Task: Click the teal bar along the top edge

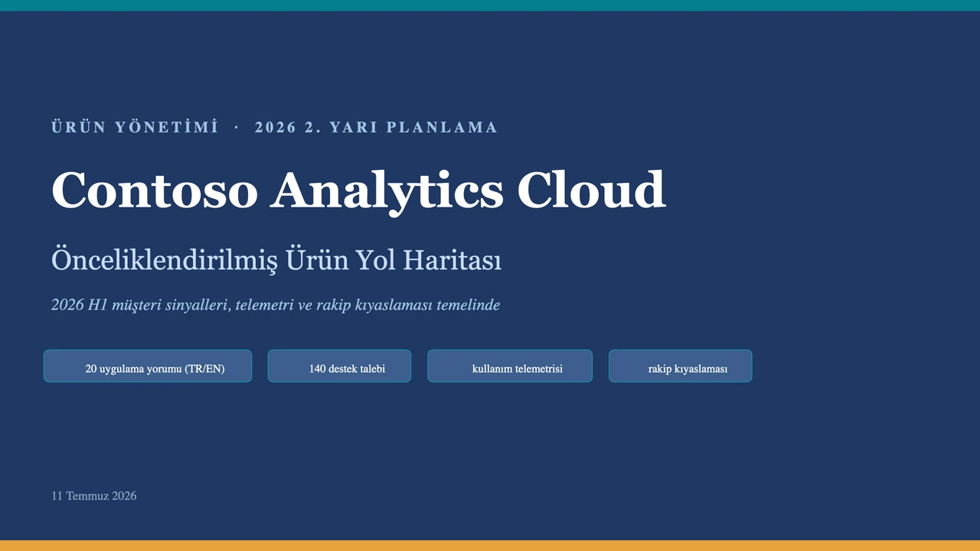Action: pyautogui.click(x=490, y=5)
